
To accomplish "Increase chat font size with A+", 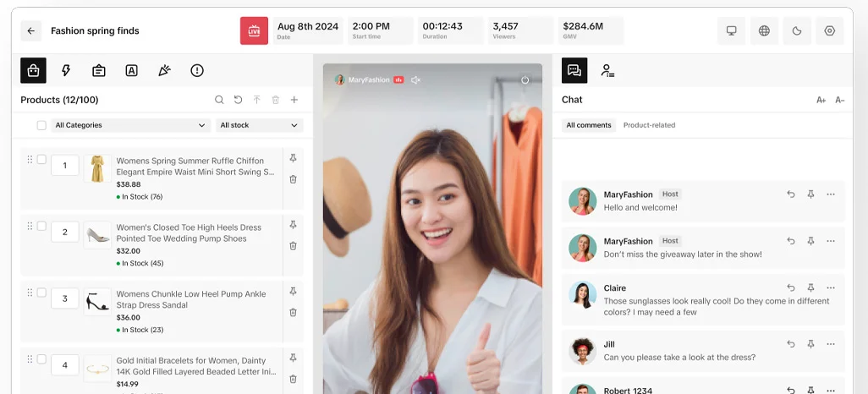I will (x=821, y=100).
